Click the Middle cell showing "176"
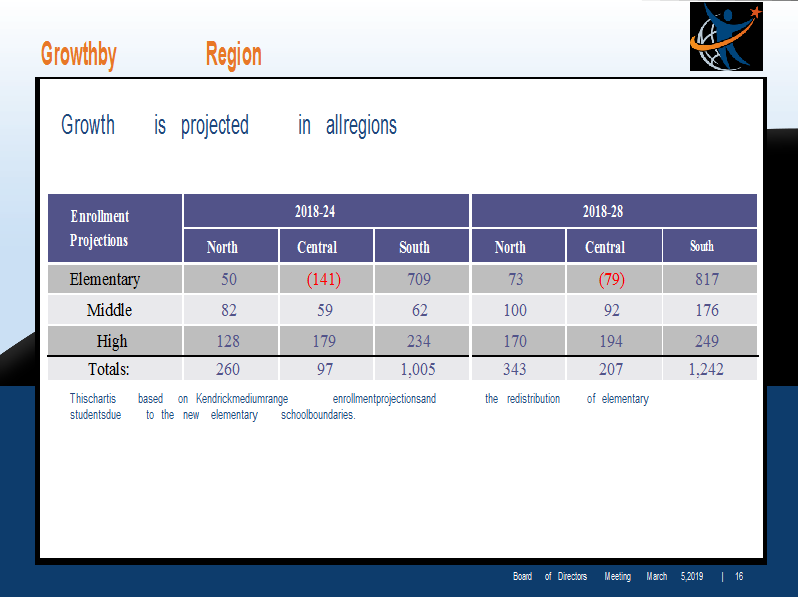Image resolution: width=800 pixels, height=600 pixels. (x=710, y=310)
